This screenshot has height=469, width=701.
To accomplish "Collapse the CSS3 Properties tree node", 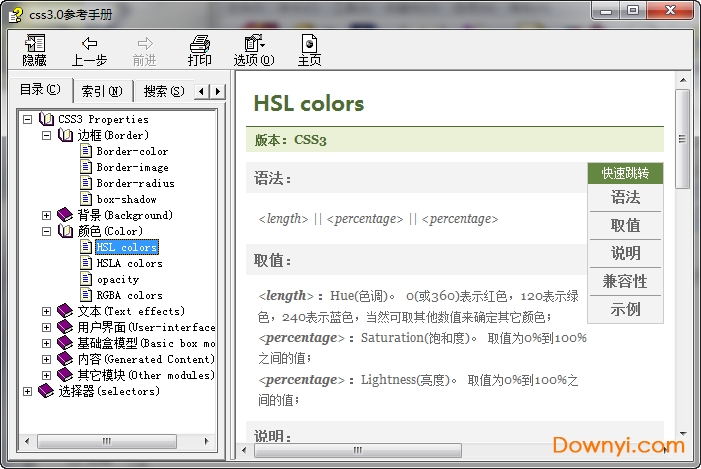I will (x=28, y=119).
